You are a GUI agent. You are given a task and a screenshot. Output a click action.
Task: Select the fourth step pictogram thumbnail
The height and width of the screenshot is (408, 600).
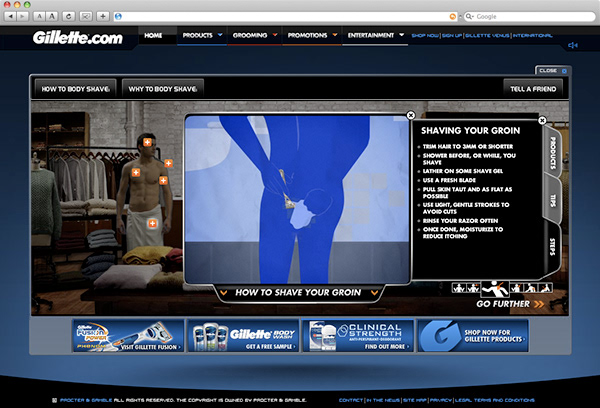516,287
